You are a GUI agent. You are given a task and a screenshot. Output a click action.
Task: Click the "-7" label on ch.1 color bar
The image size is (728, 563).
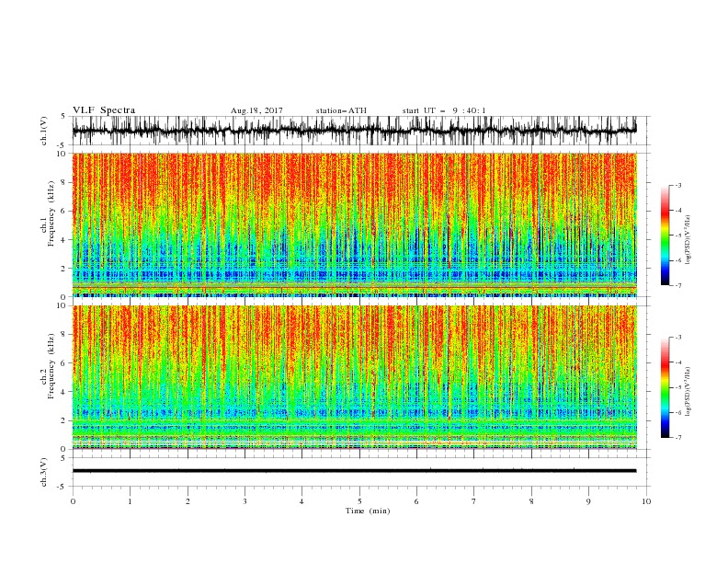[x=678, y=286]
